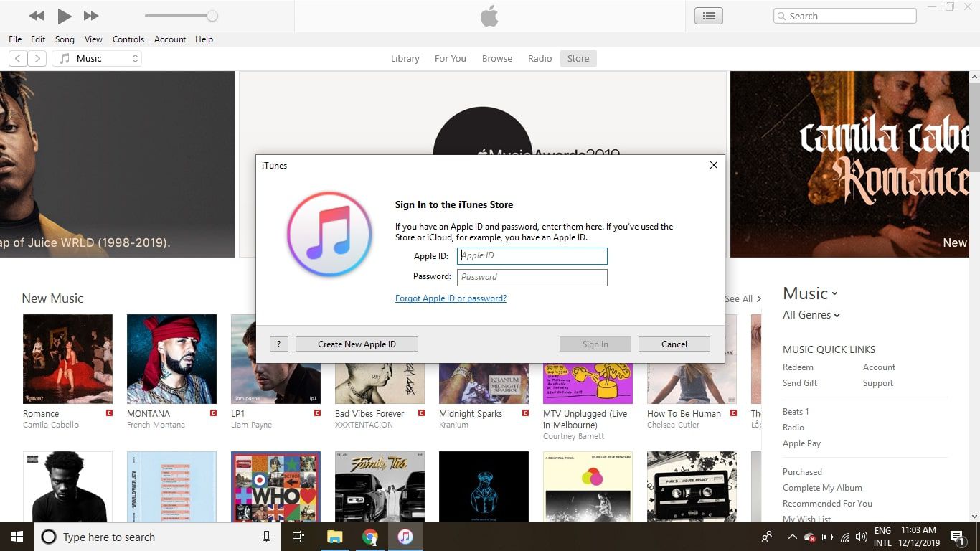
Task: Open the Romance album cover
Action: 67,359
